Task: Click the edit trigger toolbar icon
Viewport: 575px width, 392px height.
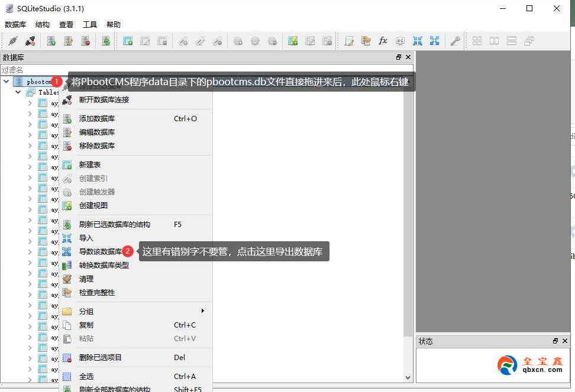Action: pyautogui.click(x=255, y=41)
